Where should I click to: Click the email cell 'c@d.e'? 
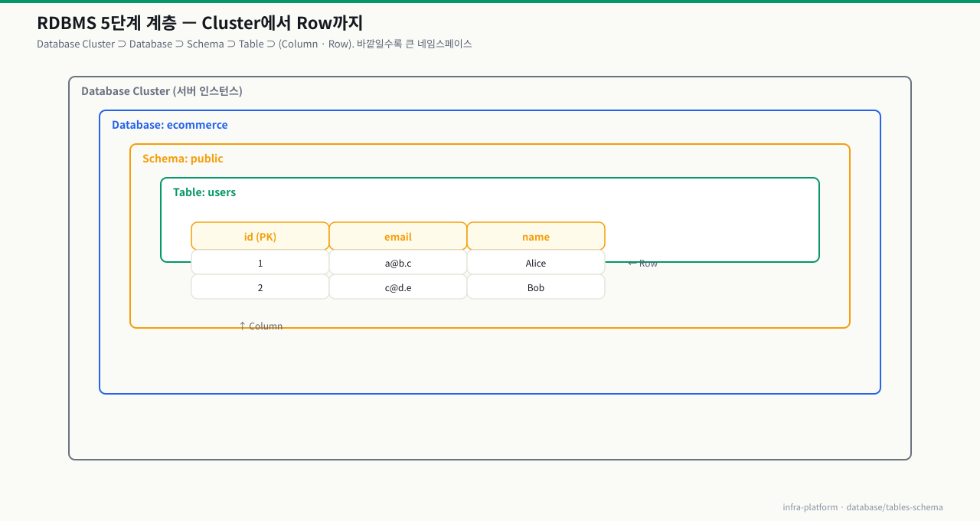tap(398, 287)
